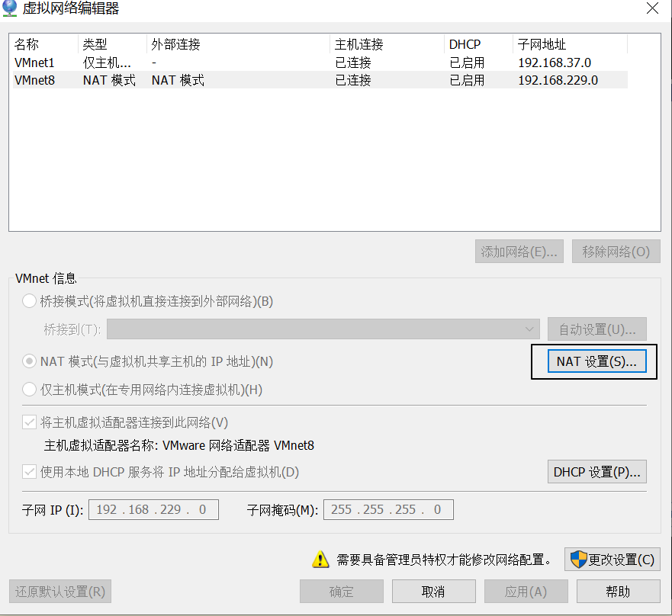The height and width of the screenshot is (616, 672).
Task: Click the 取消 button
Action: coord(434,592)
